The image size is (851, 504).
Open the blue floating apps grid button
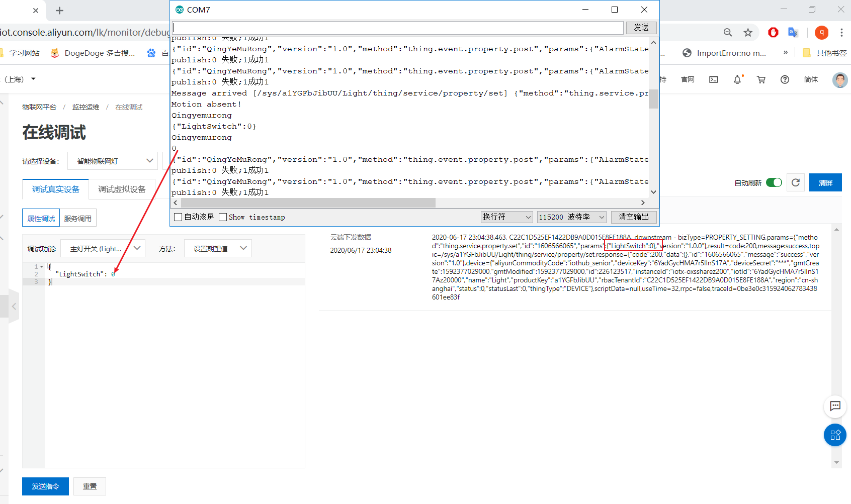point(835,435)
